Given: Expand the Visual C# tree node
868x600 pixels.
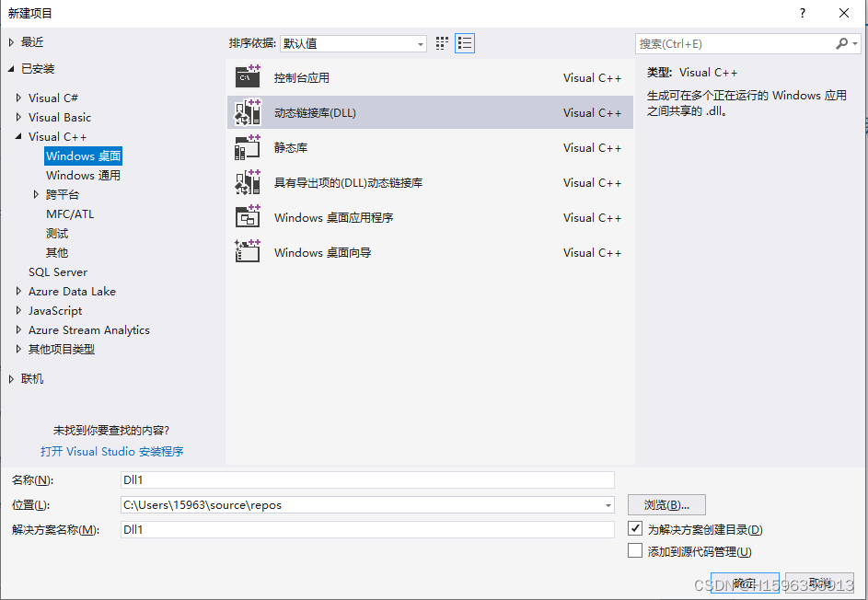Looking at the screenshot, I should point(19,98).
